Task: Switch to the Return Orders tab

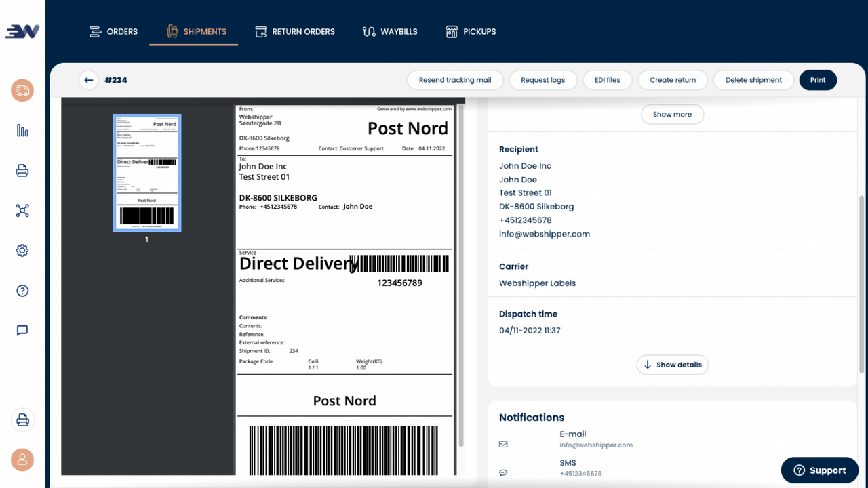Action: pos(295,31)
